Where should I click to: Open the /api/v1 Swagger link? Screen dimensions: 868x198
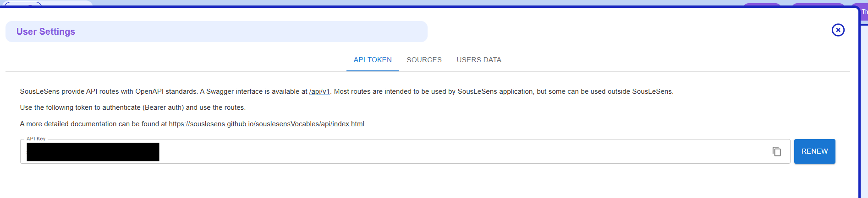[x=319, y=91]
